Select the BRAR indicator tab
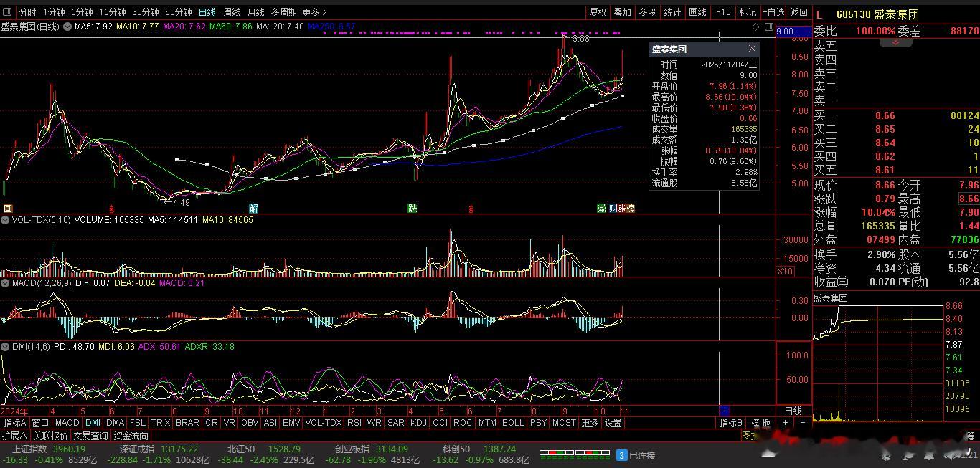Image resolution: width=980 pixels, height=468 pixels. (187, 424)
